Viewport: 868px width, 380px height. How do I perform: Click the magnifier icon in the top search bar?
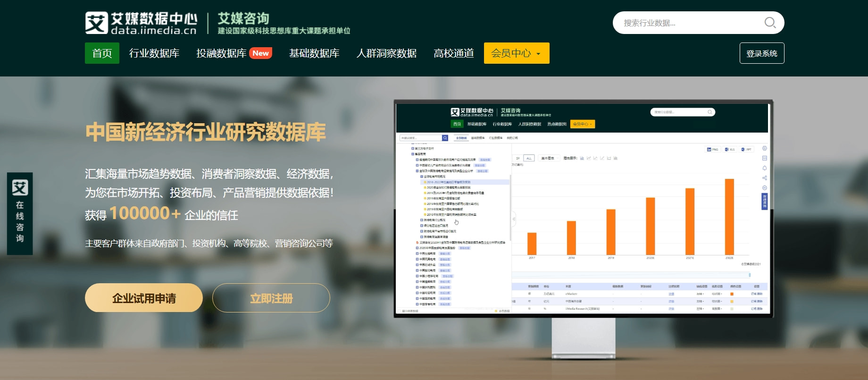(769, 23)
